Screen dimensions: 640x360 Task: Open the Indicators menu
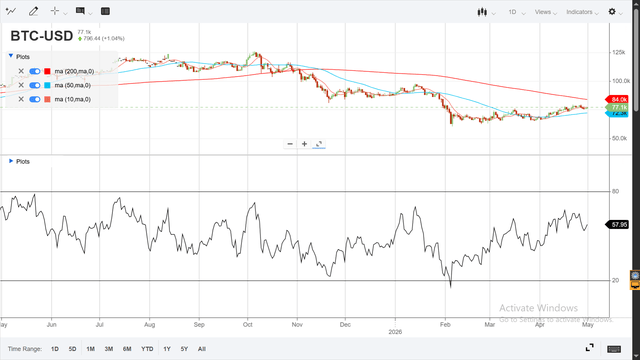pyautogui.click(x=582, y=12)
